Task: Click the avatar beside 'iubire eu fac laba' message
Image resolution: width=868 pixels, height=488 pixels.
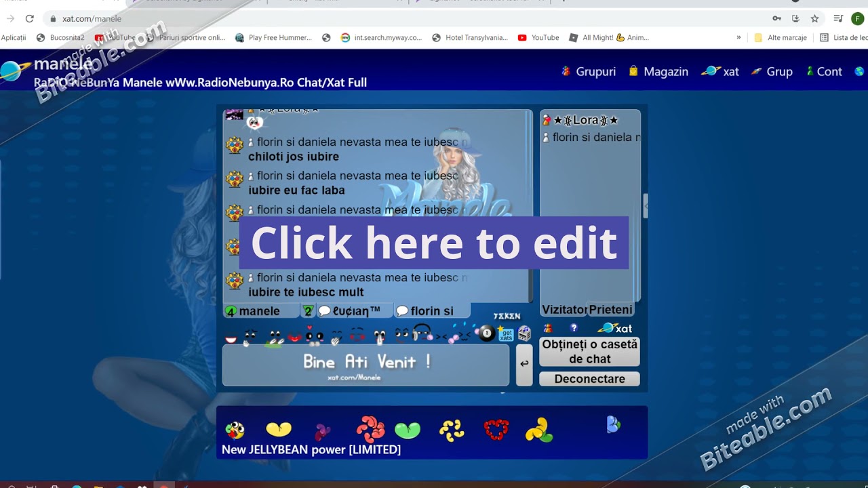Action: coord(235,179)
